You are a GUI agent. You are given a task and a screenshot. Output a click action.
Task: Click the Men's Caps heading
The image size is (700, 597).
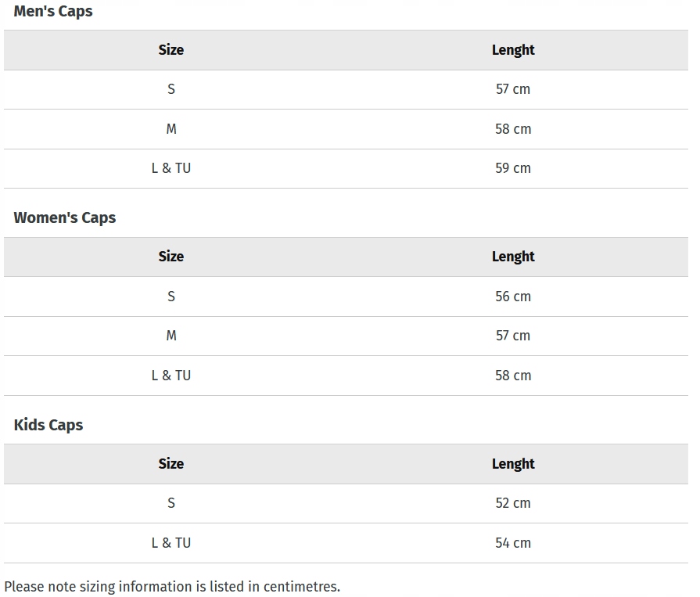tap(53, 12)
